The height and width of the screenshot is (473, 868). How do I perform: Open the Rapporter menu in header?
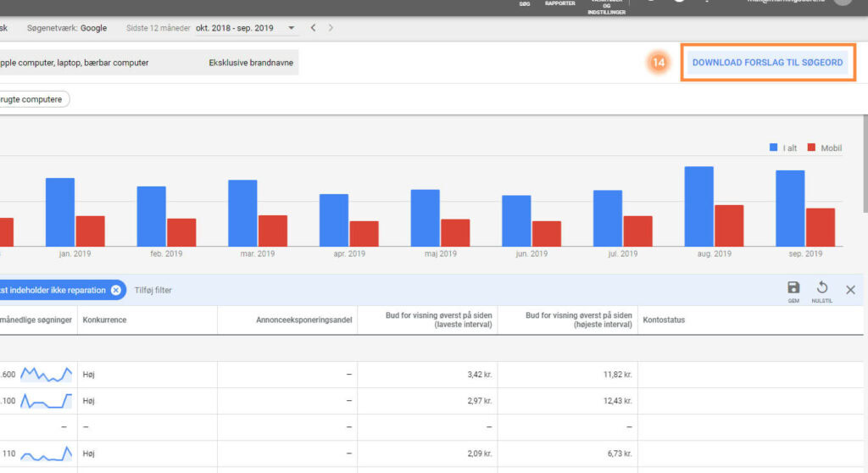coord(559,4)
